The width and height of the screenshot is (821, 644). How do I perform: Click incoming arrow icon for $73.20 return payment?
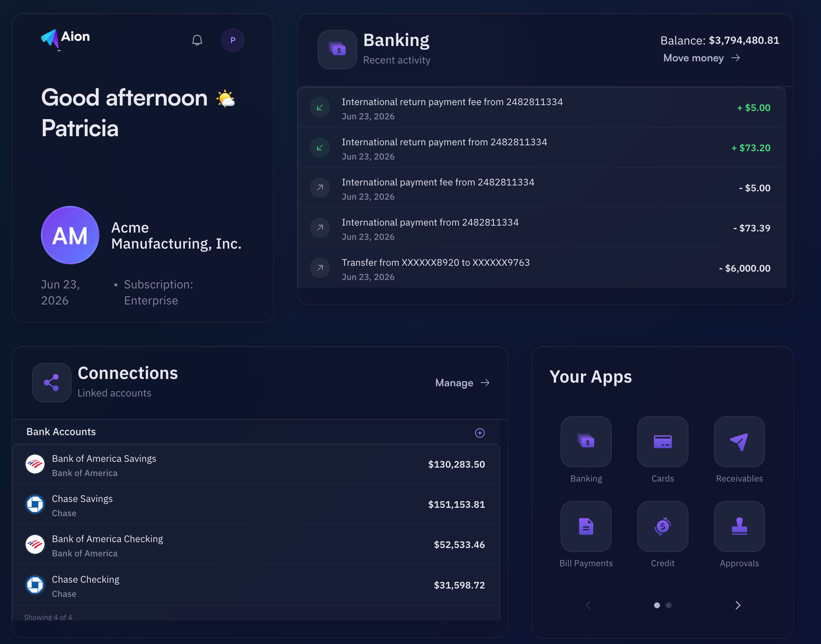320,148
